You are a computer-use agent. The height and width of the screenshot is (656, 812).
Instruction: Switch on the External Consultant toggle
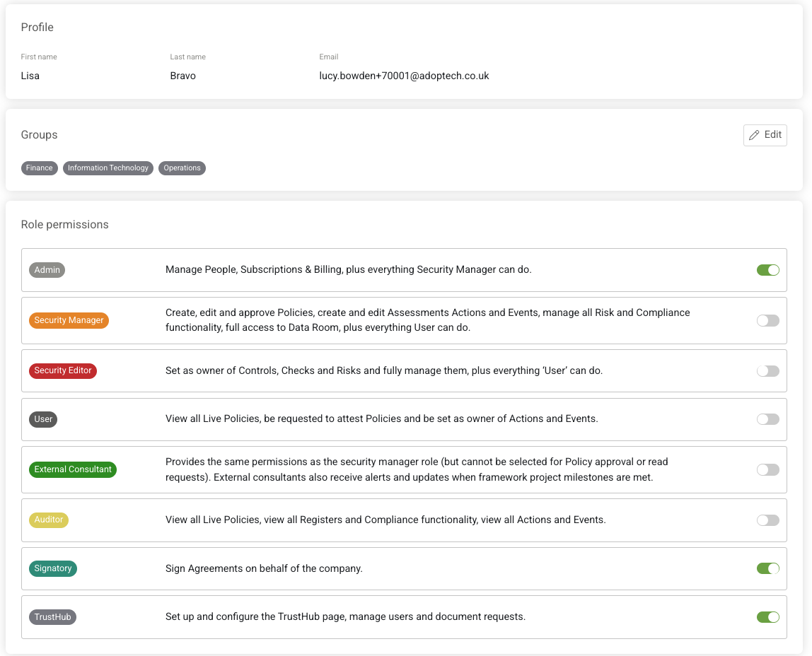point(767,470)
